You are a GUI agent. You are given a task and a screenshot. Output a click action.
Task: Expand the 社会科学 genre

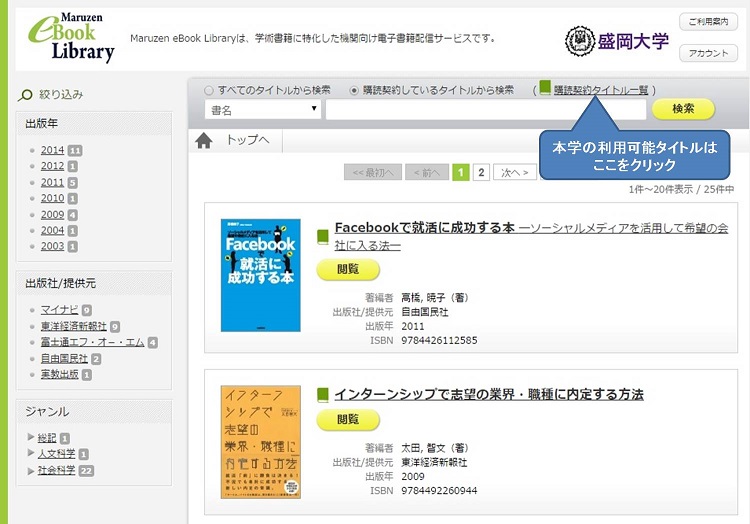coord(31,470)
